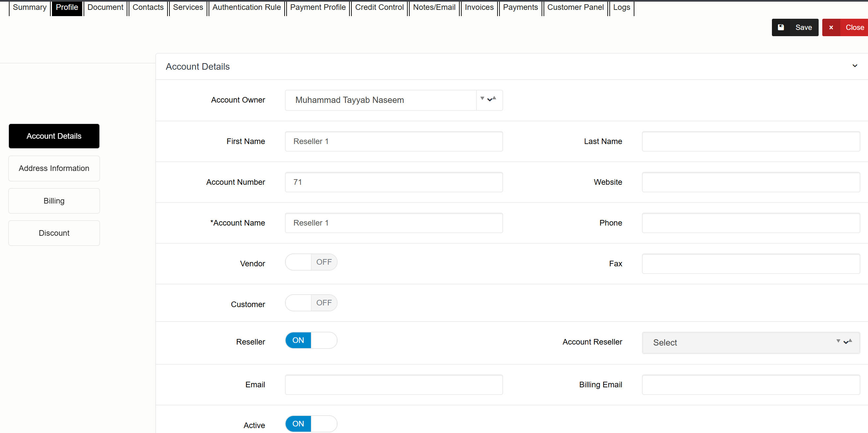868x433 pixels.
Task: Jump to the Discount section
Action: point(54,233)
